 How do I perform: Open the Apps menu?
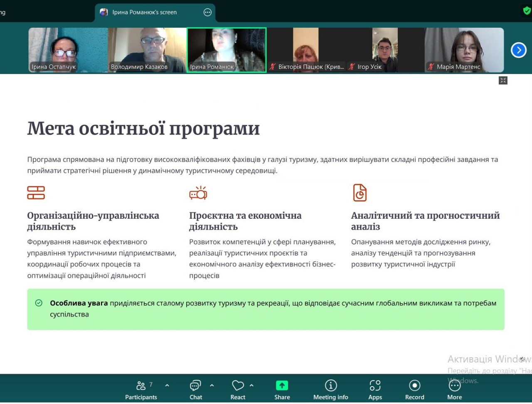(x=375, y=390)
